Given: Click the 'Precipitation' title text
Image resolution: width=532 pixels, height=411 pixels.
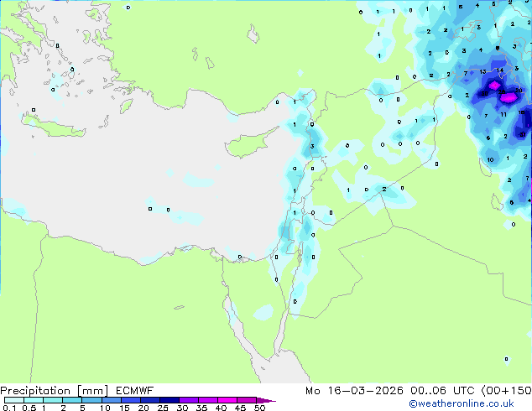Looking at the screenshot, I should pos(35,391).
